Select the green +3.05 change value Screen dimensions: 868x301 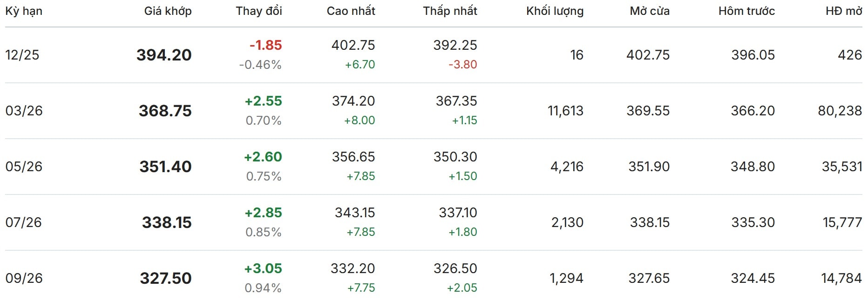pyautogui.click(x=263, y=268)
